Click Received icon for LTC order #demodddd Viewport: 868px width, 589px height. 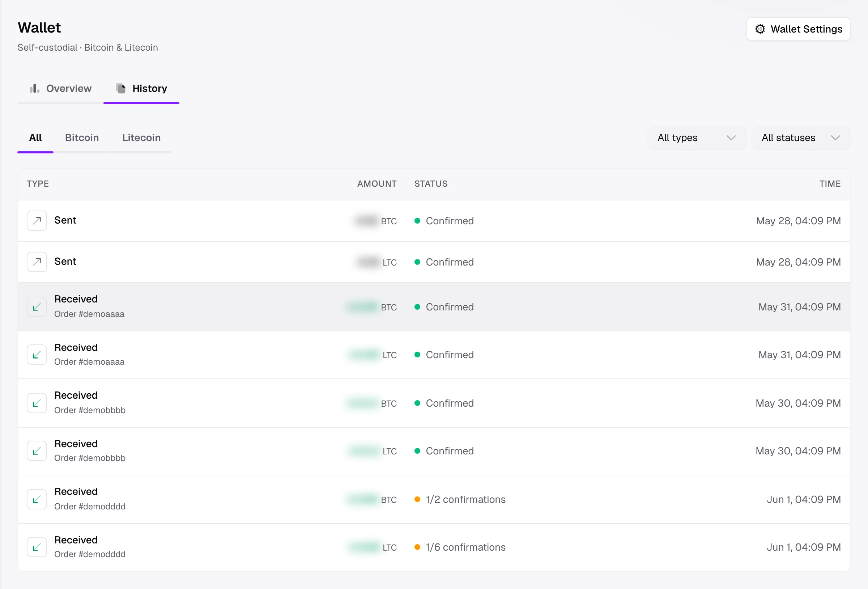coord(37,547)
